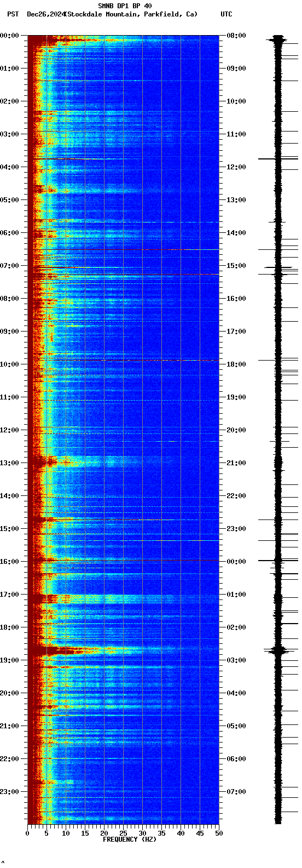Screen dimensions: 302x868
Task: Click the 19:00 PST time label
Action: (9, 660)
